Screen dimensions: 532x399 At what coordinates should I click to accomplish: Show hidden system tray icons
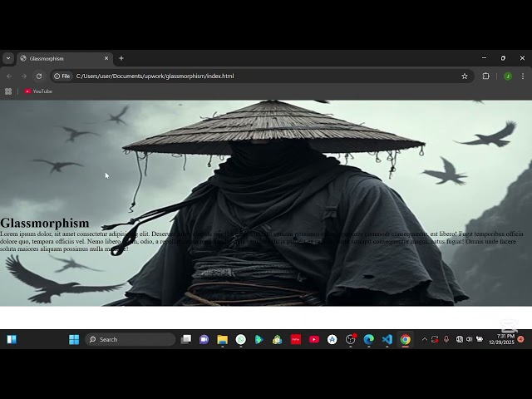tap(425, 339)
